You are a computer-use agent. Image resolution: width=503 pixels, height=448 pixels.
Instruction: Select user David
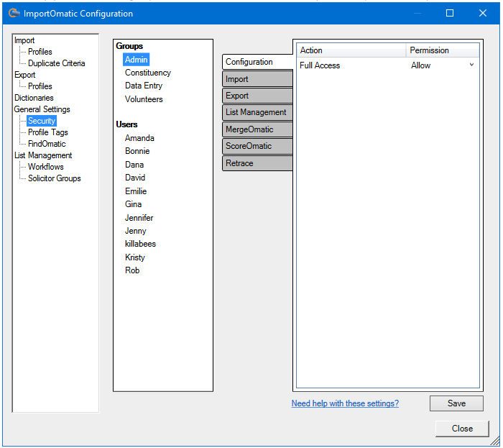click(135, 178)
